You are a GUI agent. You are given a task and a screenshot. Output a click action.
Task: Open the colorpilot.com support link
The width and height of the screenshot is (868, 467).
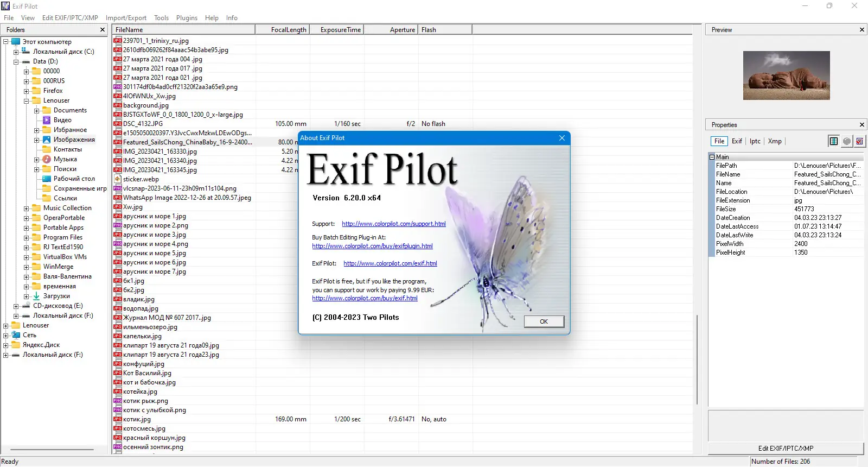coord(394,224)
